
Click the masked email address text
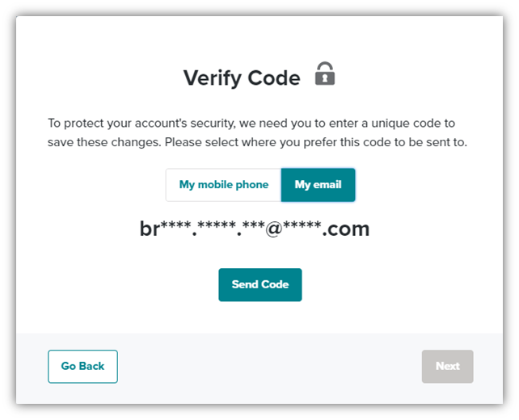(x=255, y=229)
